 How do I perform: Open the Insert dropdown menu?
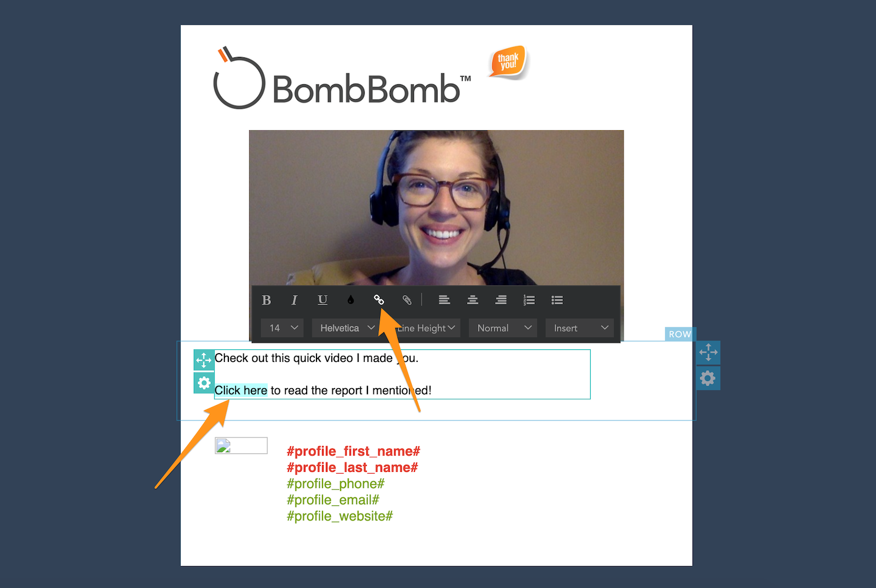point(579,328)
